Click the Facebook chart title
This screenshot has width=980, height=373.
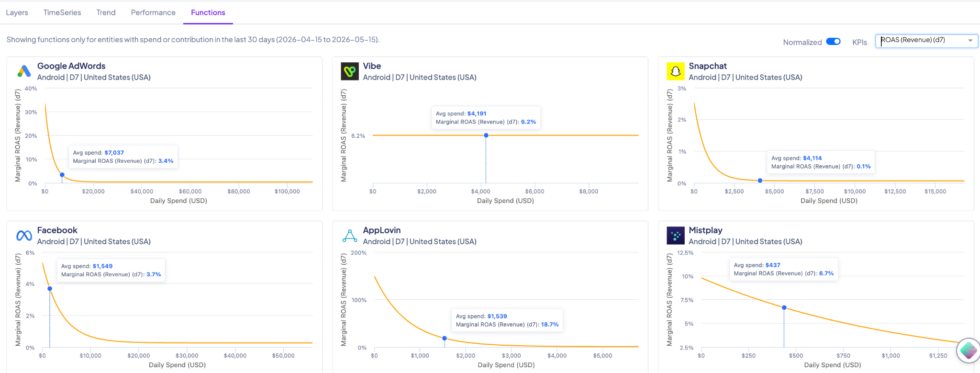[x=57, y=230]
